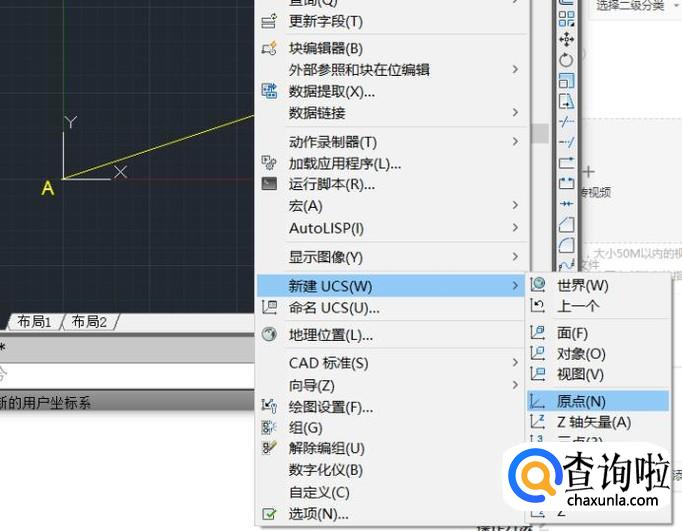Expand 显示图像(Y) display image submenu
This screenshot has height=531, width=682.
click(x=391, y=257)
